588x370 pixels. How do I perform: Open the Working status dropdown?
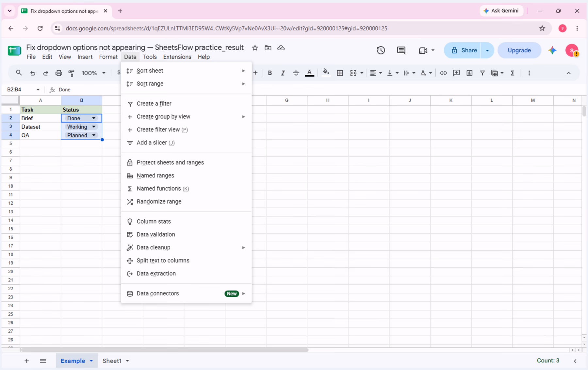[94, 126]
